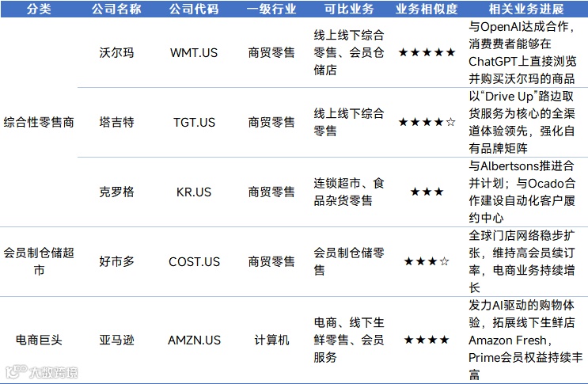This screenshot has width=588, height=384.
Task: Select ticker code AMZN.US
Action: 194,340
